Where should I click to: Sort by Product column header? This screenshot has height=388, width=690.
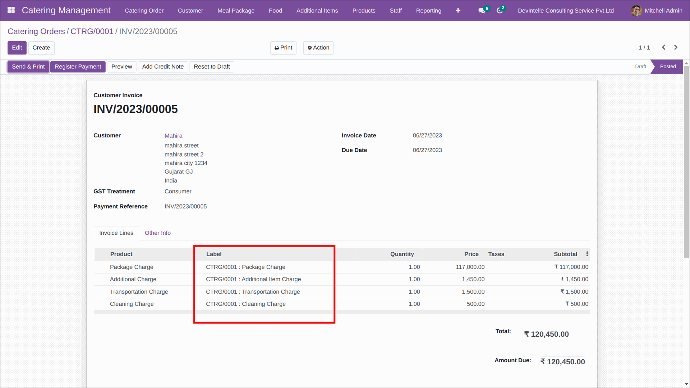[x=121, y=254]
